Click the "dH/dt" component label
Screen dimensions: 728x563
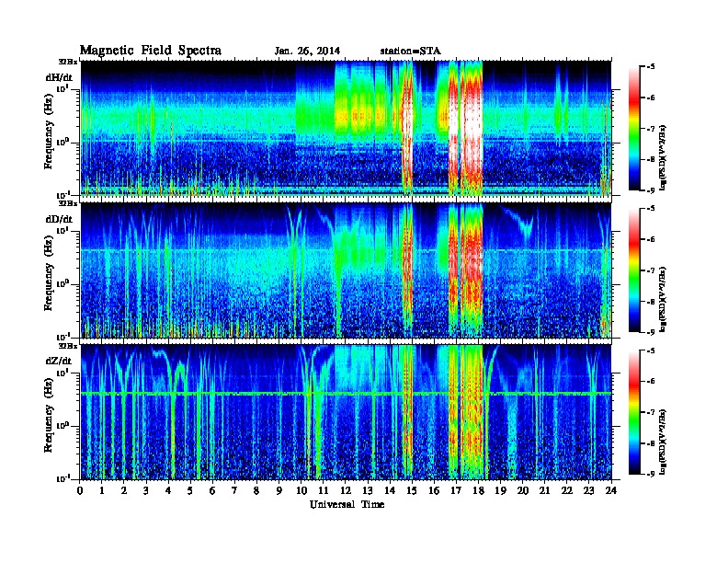tap(59, 77)
